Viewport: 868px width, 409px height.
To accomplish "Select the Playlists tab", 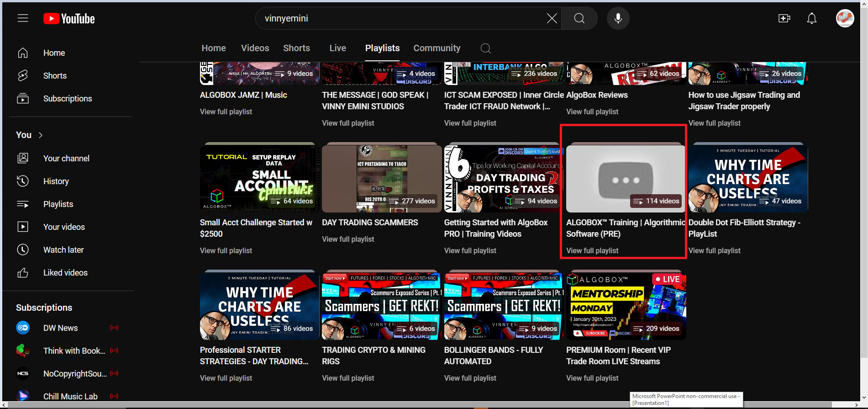I will [382, 48].
